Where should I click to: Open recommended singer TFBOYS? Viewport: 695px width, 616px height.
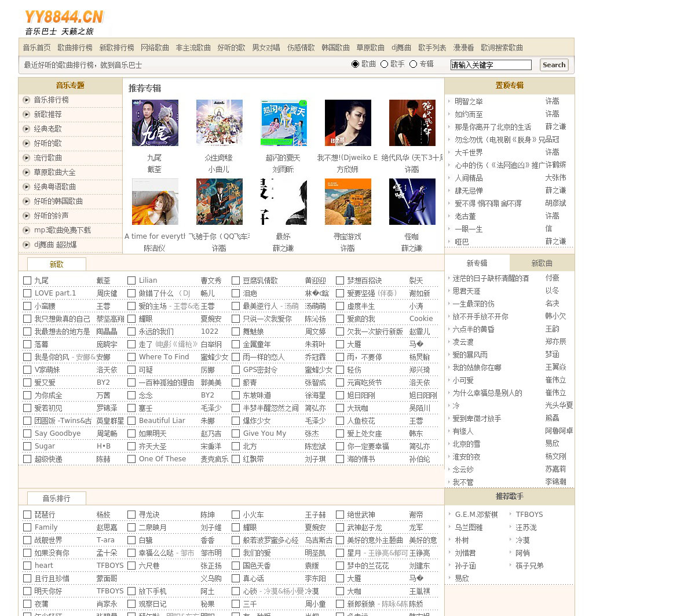click(529, 515)
